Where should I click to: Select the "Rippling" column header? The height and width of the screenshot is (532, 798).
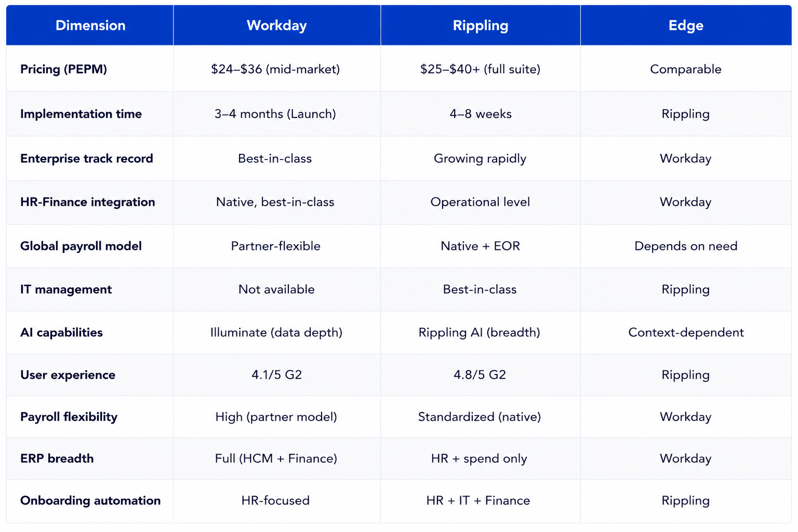click(x=481, y=25)
